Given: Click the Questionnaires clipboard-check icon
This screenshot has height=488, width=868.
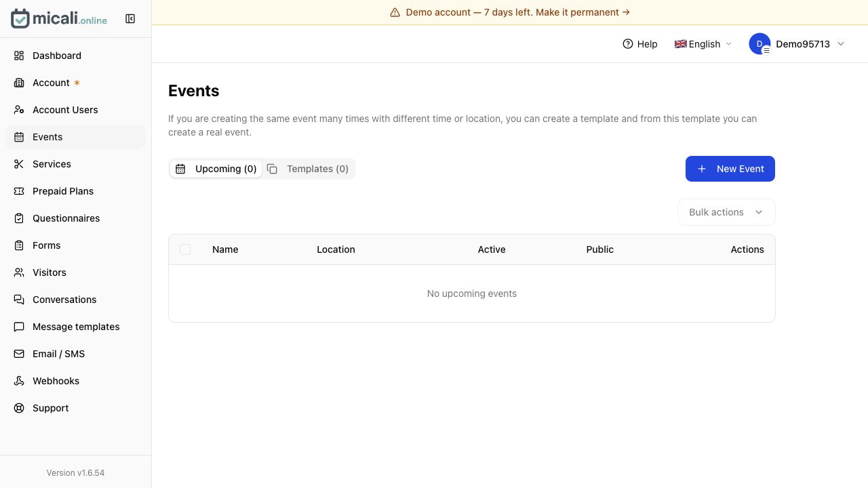Looking at the screenshot, I should 19,218.
